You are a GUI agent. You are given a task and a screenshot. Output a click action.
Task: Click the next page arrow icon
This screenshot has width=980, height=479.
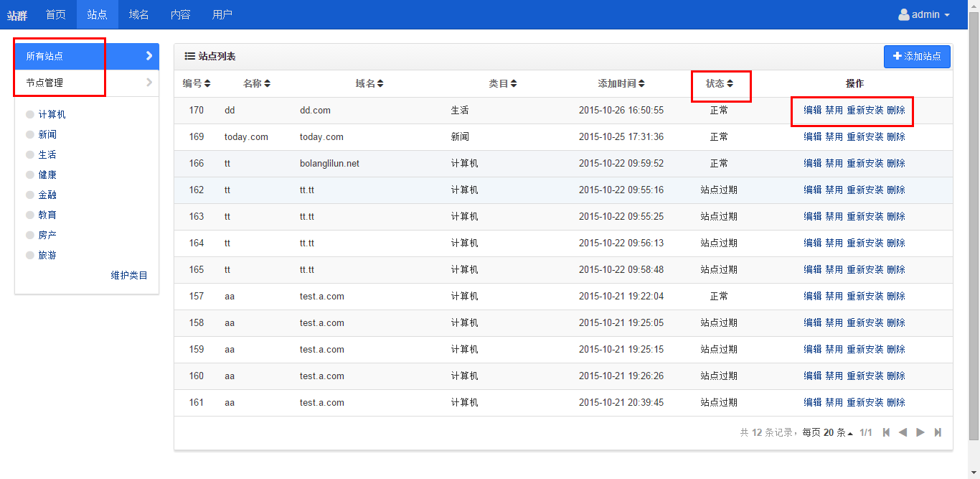point(920,432)
